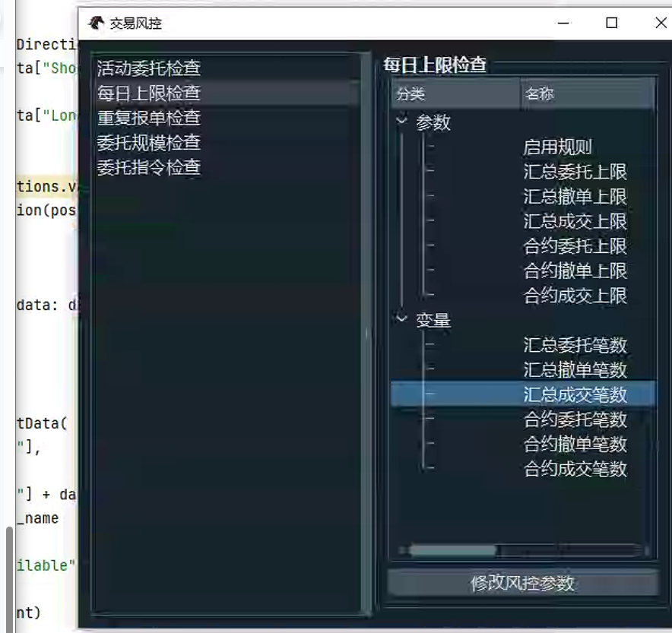This screenshot has height=633, width=672.
Task: Select the 启用规则 parameter row
Action: (557, 147)
